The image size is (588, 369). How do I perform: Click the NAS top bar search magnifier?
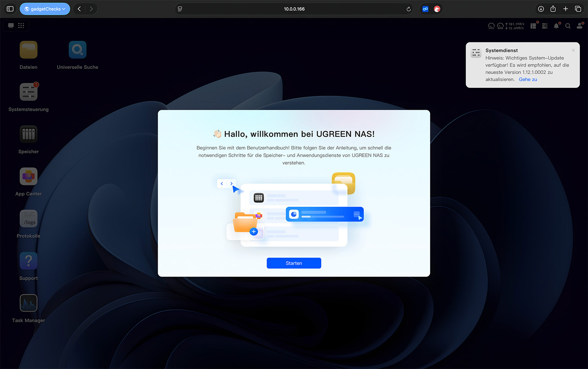pos(568,26)
